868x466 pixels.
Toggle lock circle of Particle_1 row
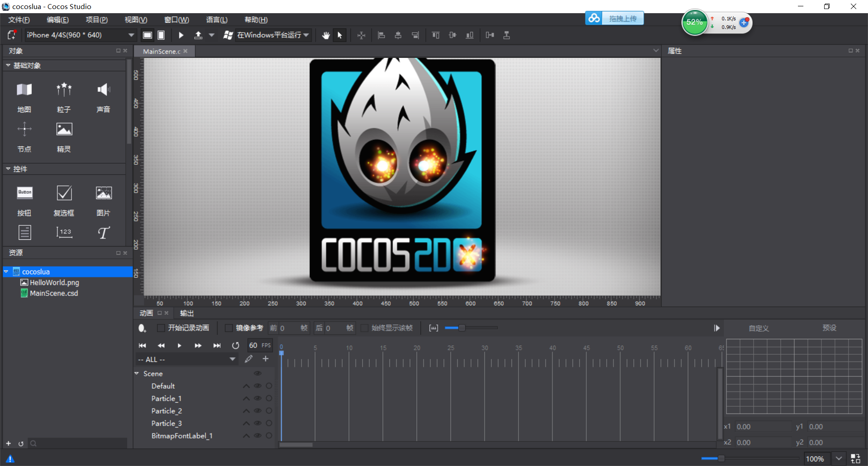pyautogui.click(x=269, y=398)
